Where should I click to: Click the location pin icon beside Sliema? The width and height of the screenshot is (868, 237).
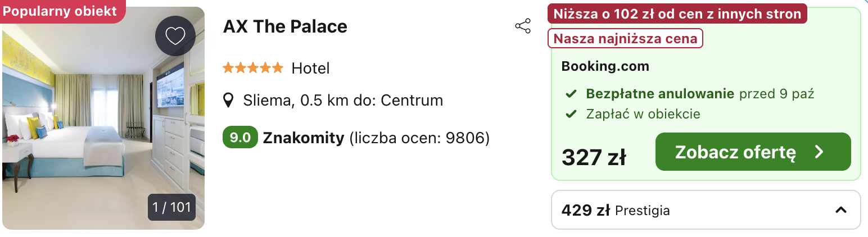[x=228, y=101]
